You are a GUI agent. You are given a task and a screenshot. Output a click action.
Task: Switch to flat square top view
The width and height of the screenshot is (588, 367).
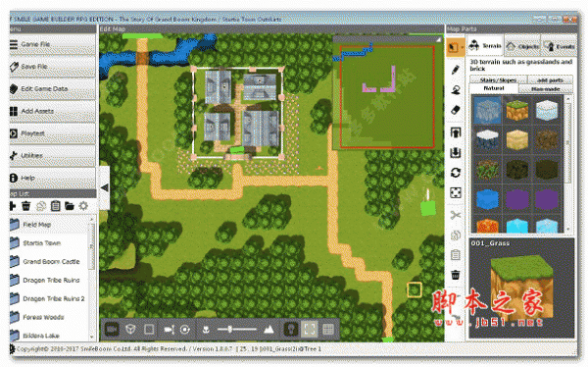point(149,330)
